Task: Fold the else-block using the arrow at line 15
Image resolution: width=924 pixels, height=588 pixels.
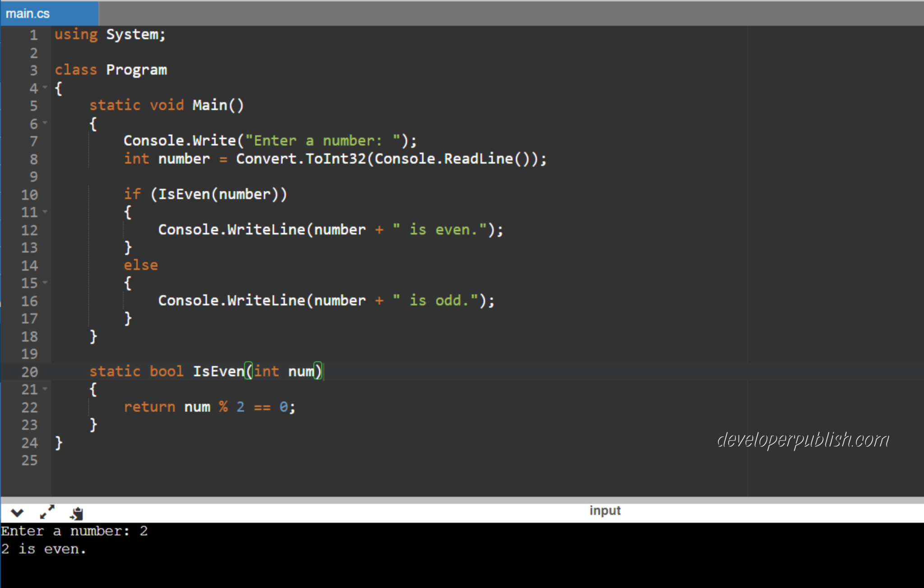Action: coord(46,283)
